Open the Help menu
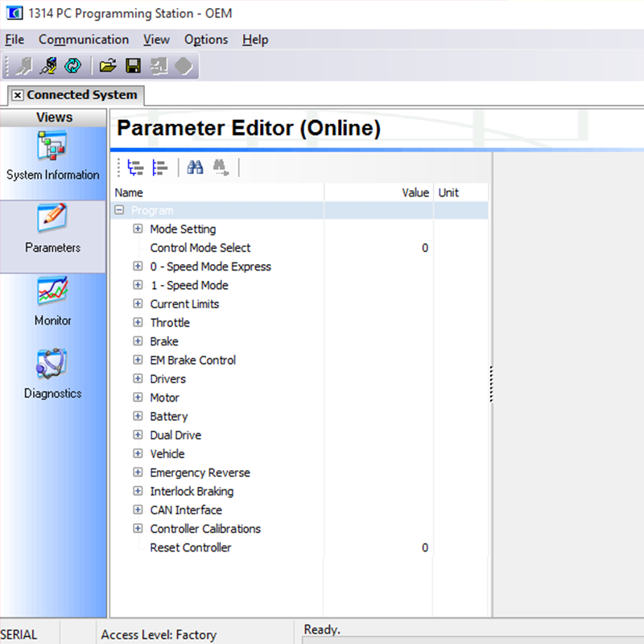The image size is (644, 644). 255,39
